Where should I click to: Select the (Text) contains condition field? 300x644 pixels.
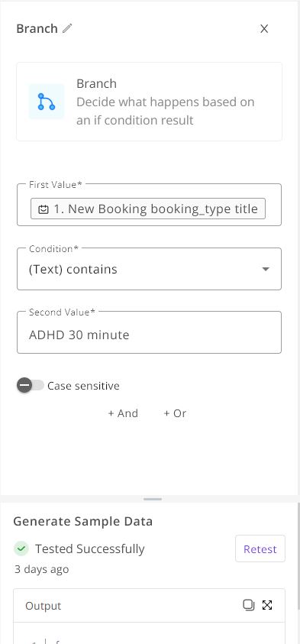coord(149,269)
